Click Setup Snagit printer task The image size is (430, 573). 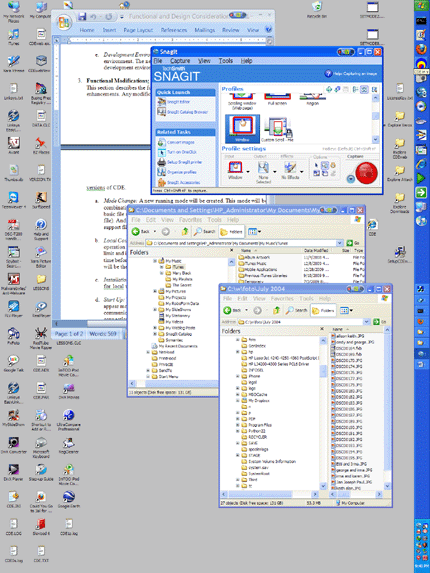(x=184, y=162)
